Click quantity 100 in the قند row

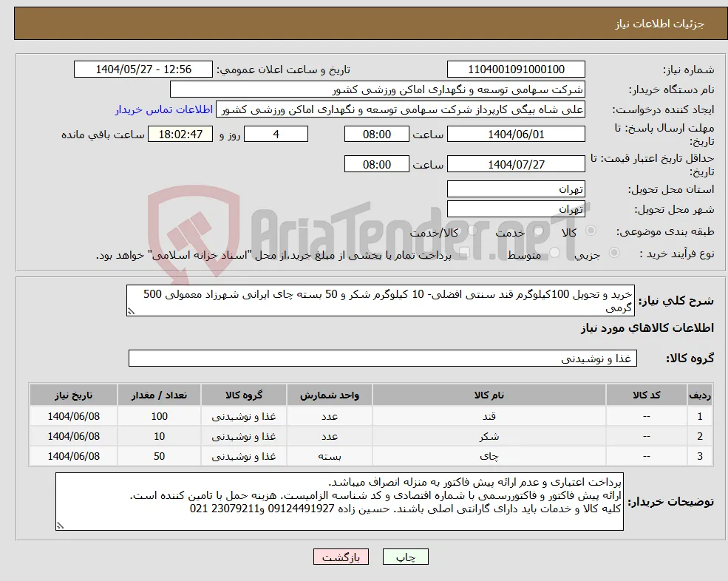tap(159, 417)
